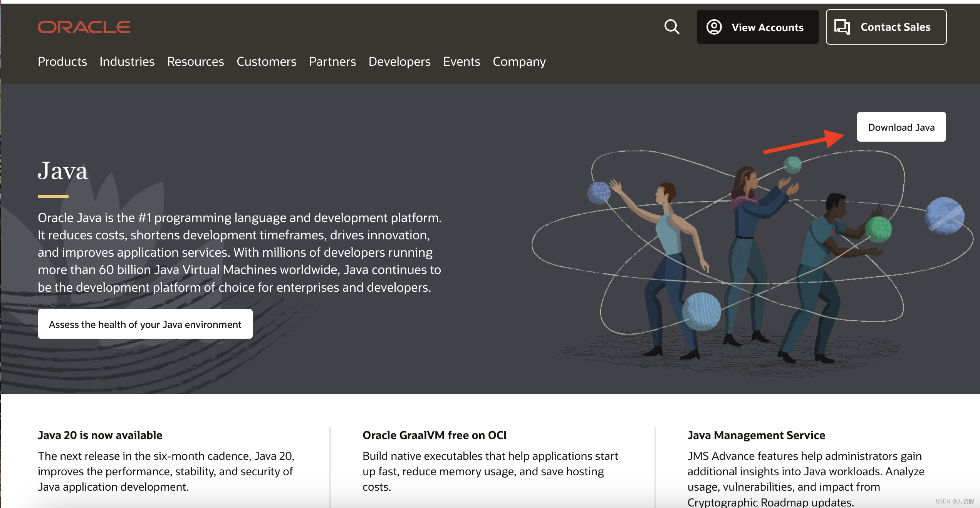980x508 pixels.
Task: Open the Industries menu
Action: [127, 62]
